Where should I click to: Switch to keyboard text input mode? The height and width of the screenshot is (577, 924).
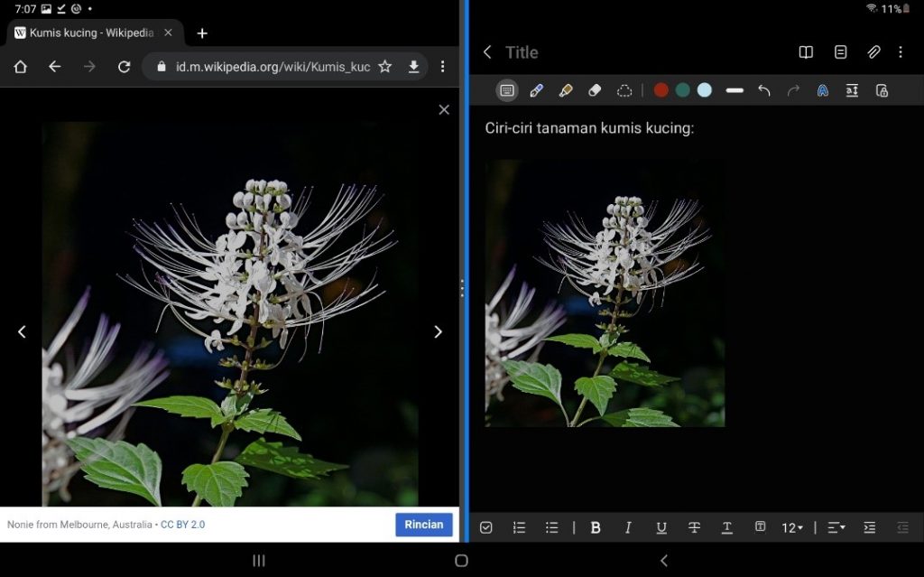(x=507, y=90)
